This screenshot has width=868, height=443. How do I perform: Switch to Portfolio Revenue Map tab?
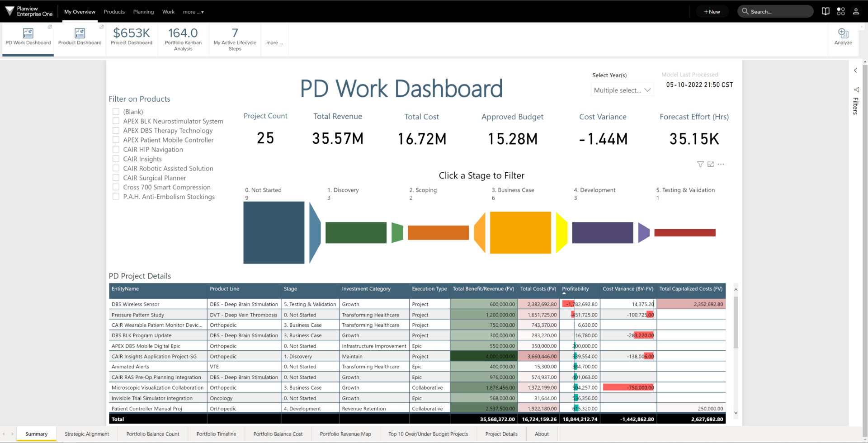tap(345, 434)
